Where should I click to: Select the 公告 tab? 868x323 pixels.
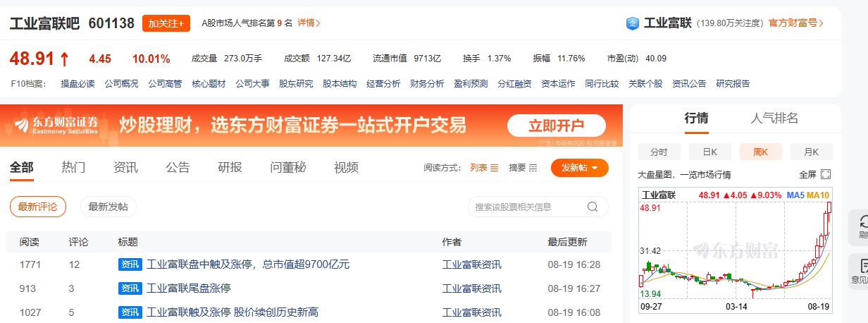pyautogui.click(x=178, y=168)
